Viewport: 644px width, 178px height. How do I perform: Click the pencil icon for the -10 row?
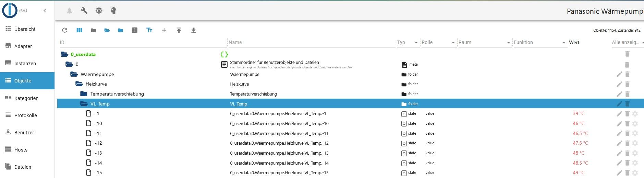point(619,124)
